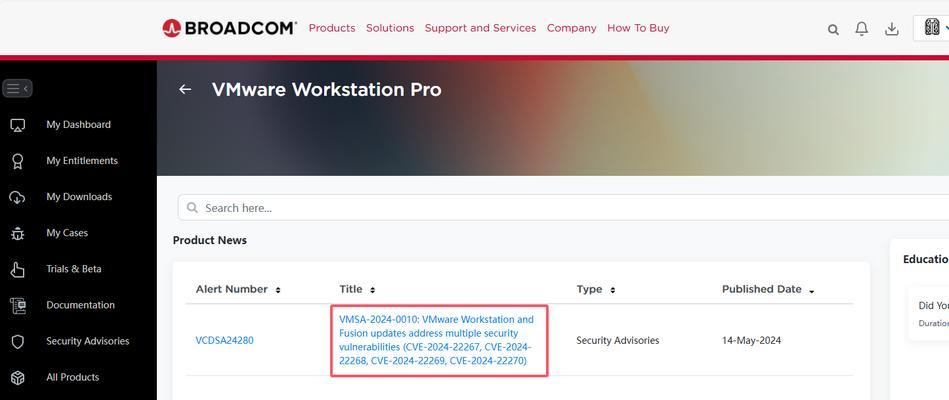The width and height of the screenshot is (949, 400).
Task: Click the Trials & Beta hand icon
Action: pos(18,269)
